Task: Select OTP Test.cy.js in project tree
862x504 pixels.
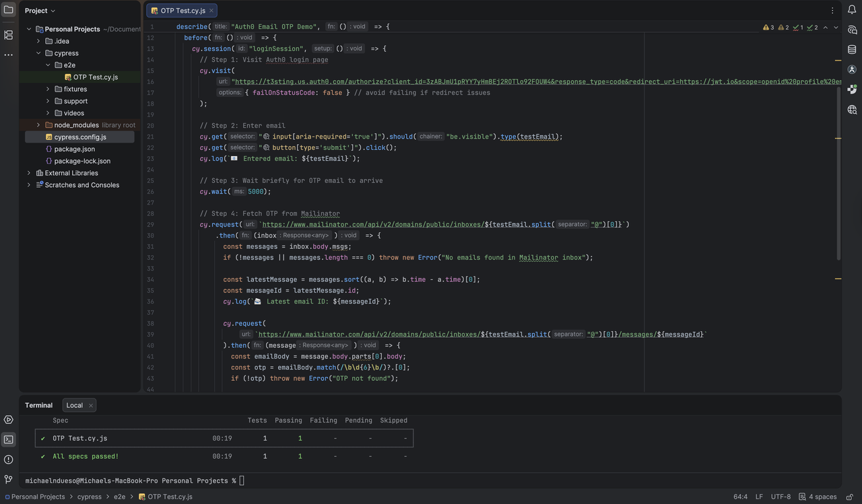Action: 79,77
